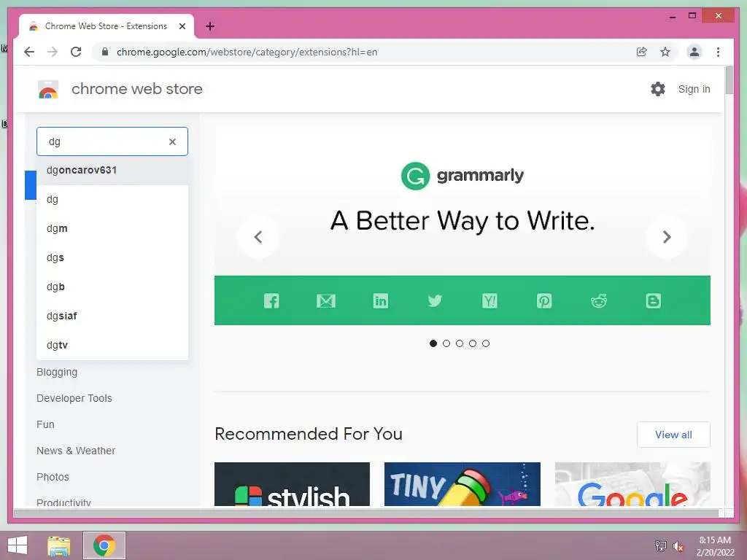Show previous carousel slide
The width and height of the screenshot is (747, 560).
pyautogui.click(x=258, y=237)
